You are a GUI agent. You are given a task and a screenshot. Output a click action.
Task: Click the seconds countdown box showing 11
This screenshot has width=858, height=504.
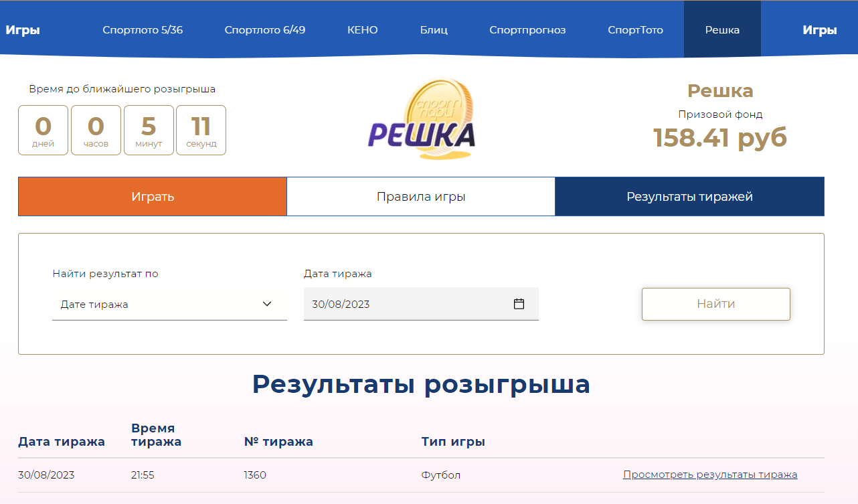(201, 130)
